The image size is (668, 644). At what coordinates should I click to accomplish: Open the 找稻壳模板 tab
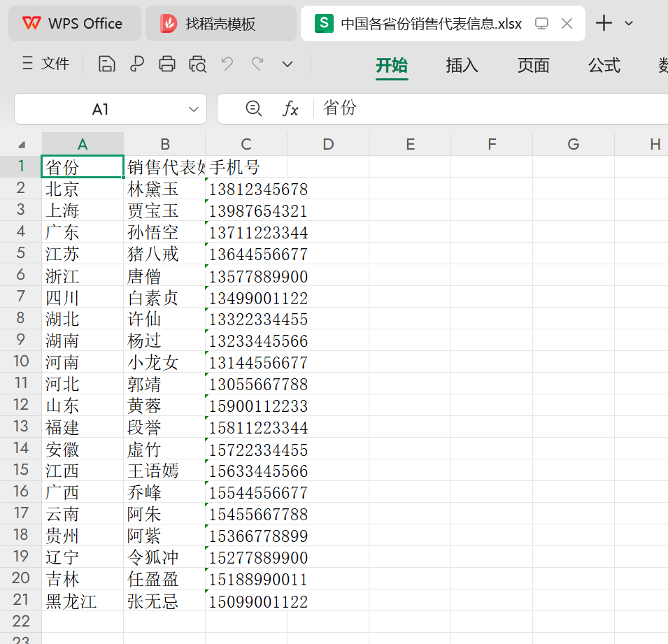click(220, 24)
